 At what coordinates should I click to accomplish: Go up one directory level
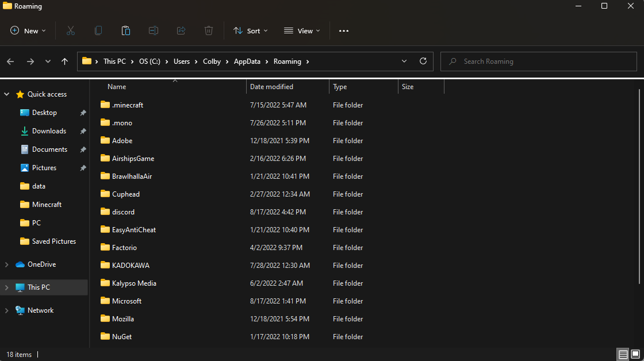click(65, 62)
